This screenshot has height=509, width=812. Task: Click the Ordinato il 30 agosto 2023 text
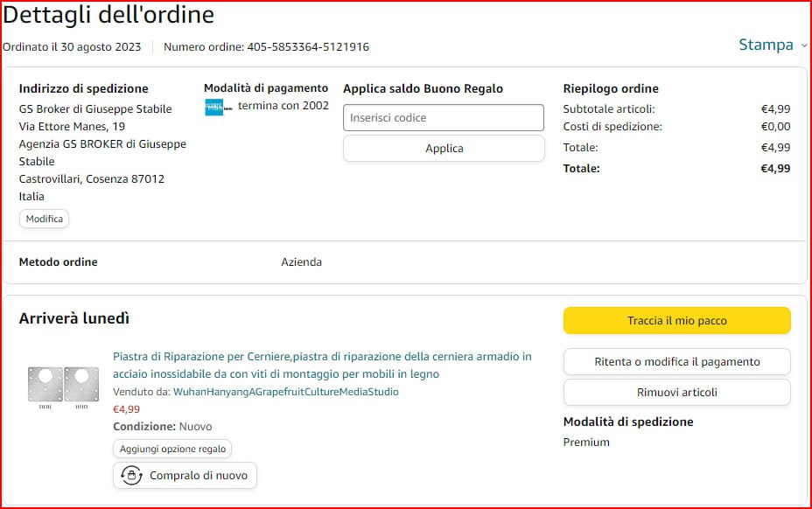pos(72,47)
